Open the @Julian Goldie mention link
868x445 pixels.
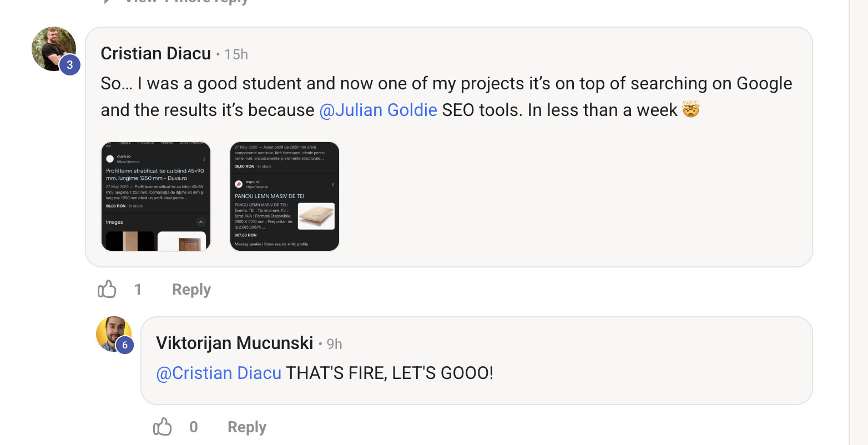coord(379,110)
